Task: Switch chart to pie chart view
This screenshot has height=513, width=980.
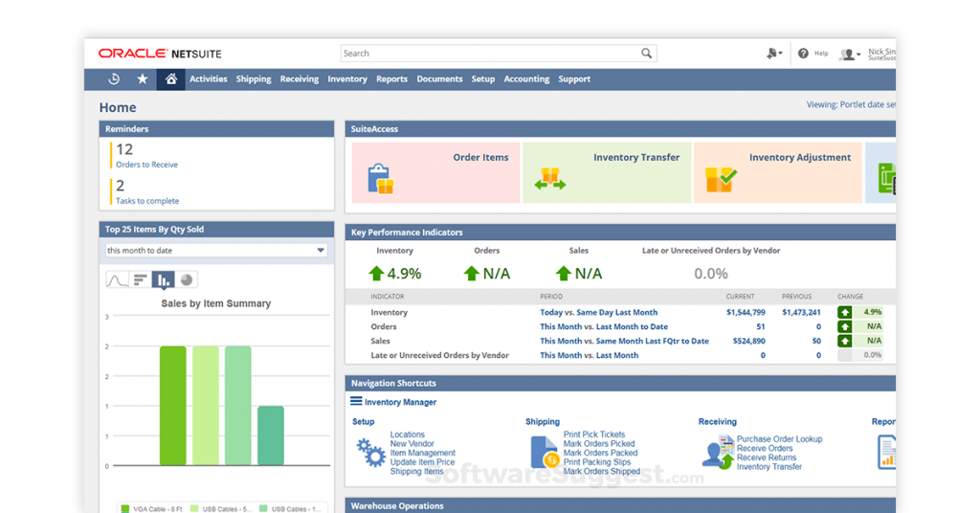Action: (x=187, y=279)
